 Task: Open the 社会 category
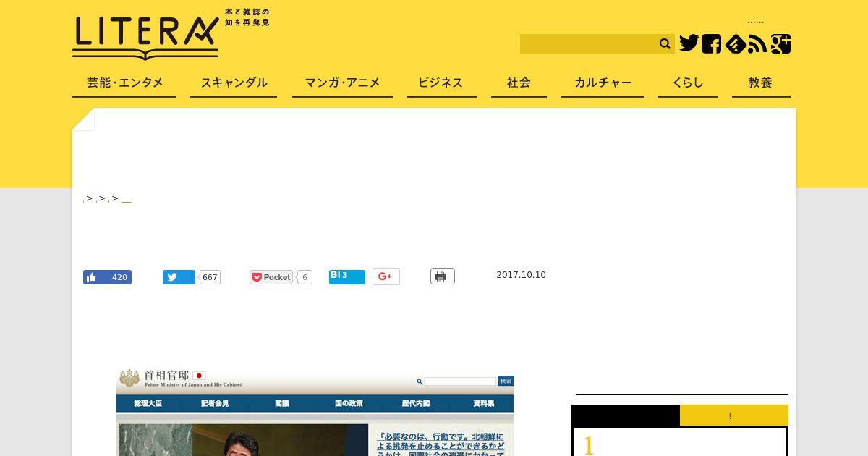coord(519,83)
